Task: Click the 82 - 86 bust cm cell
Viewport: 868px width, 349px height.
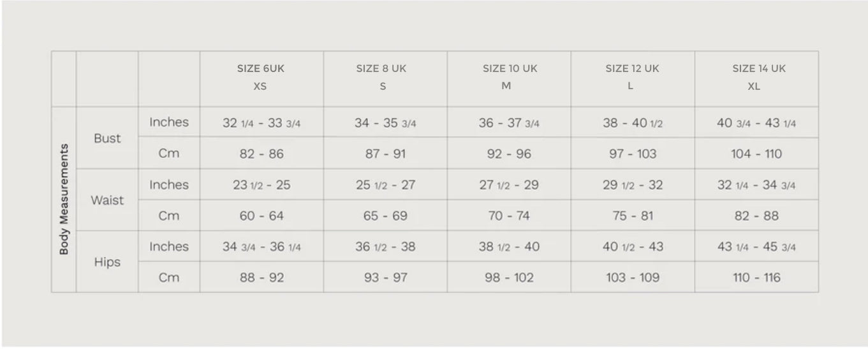Action: 261,153
